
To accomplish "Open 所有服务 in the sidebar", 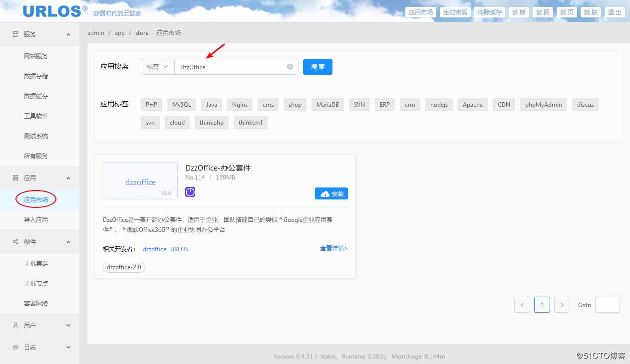I will click(x=36, y=156).
